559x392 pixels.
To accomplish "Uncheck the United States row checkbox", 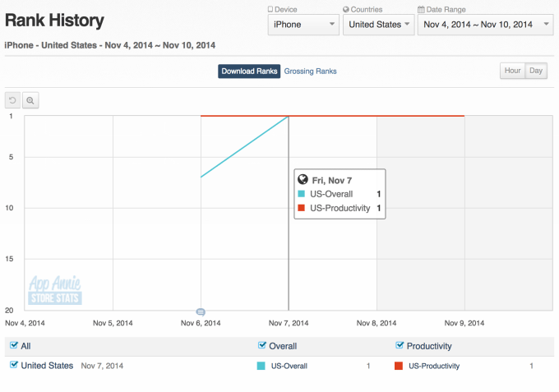I will [x=14, y=365].
